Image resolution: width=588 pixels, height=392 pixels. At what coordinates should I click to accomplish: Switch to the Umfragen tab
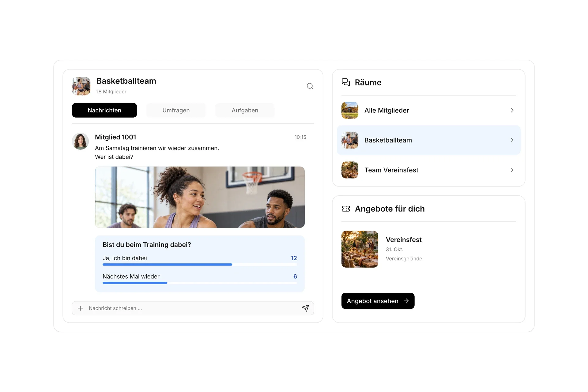click(176, 110)
